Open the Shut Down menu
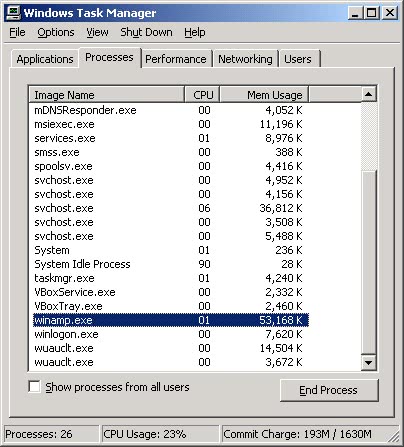Viewport: 404px width, 447px height. 146,32
